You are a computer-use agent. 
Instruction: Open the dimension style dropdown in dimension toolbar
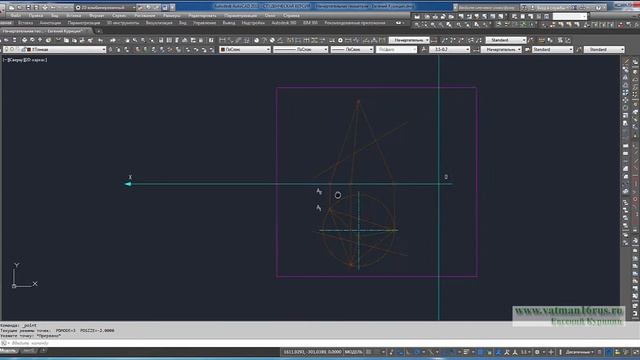409,40
